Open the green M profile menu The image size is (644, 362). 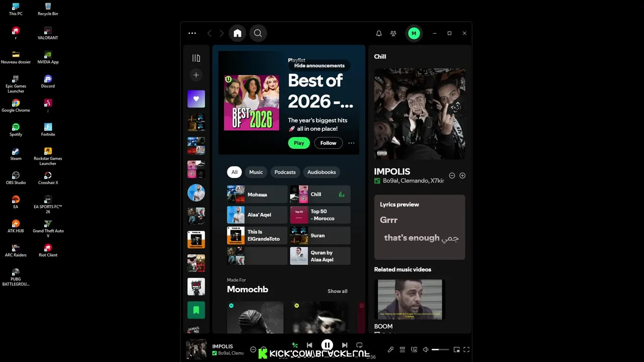(414, 33)
